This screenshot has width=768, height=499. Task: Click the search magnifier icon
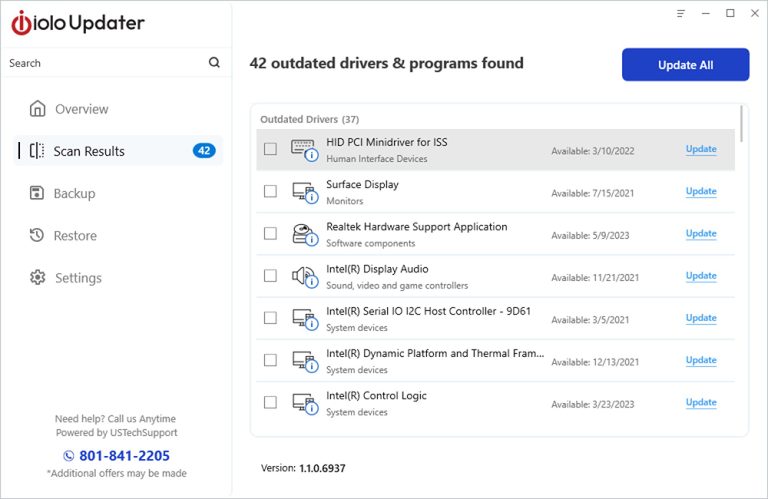click(214, 63)
